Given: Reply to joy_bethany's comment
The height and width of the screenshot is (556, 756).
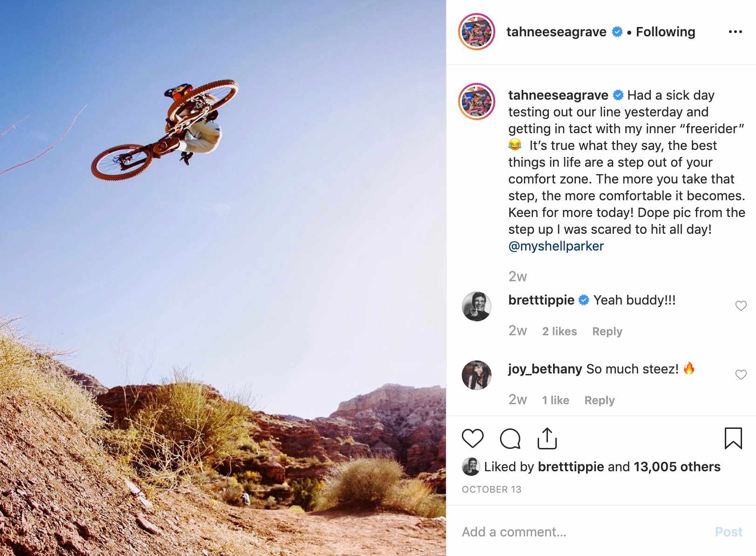Looking at the screenshot, I should click(600, 400).
